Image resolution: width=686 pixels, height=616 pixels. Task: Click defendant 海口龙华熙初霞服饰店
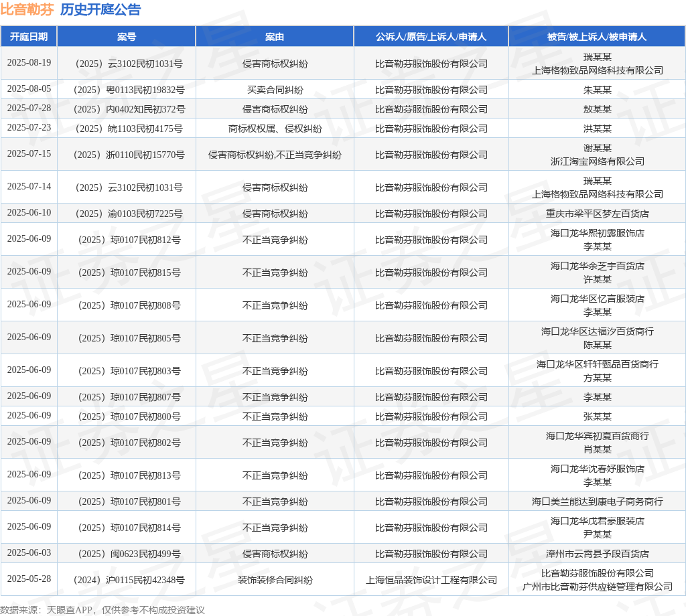(x=597, y=233)
